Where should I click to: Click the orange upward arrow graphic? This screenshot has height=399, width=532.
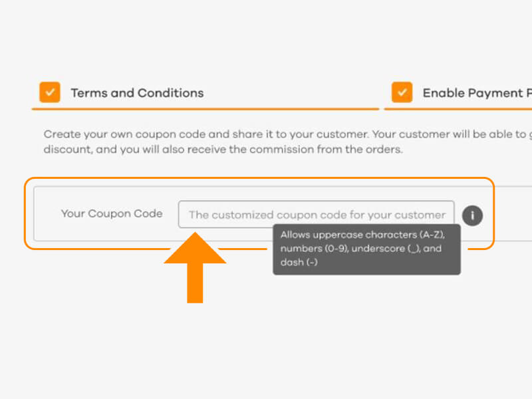point(195,267)
